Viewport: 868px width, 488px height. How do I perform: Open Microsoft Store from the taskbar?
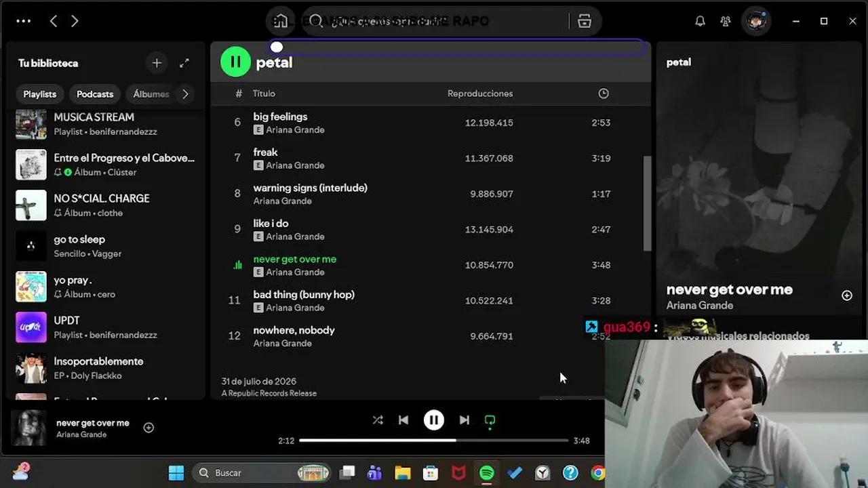[431, 473]
